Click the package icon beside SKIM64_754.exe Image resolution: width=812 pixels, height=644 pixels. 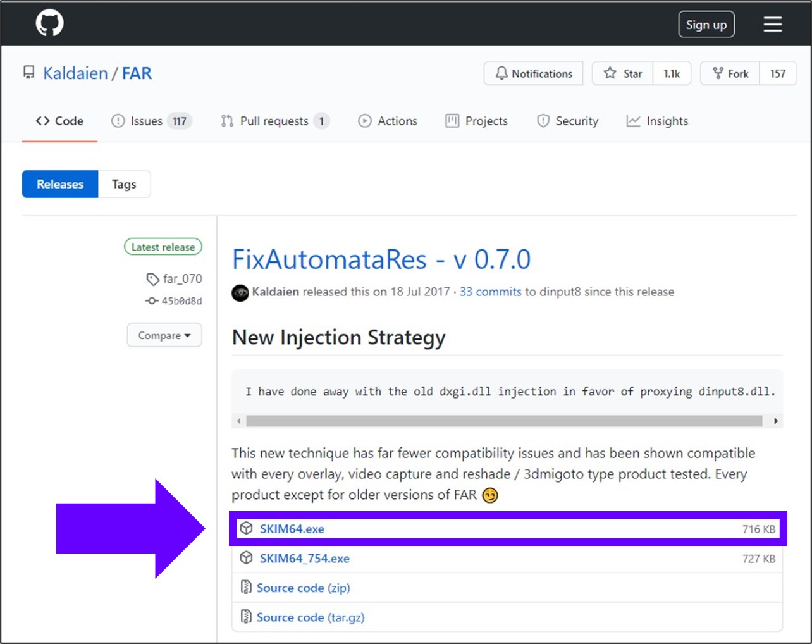(x=247, y=558)
